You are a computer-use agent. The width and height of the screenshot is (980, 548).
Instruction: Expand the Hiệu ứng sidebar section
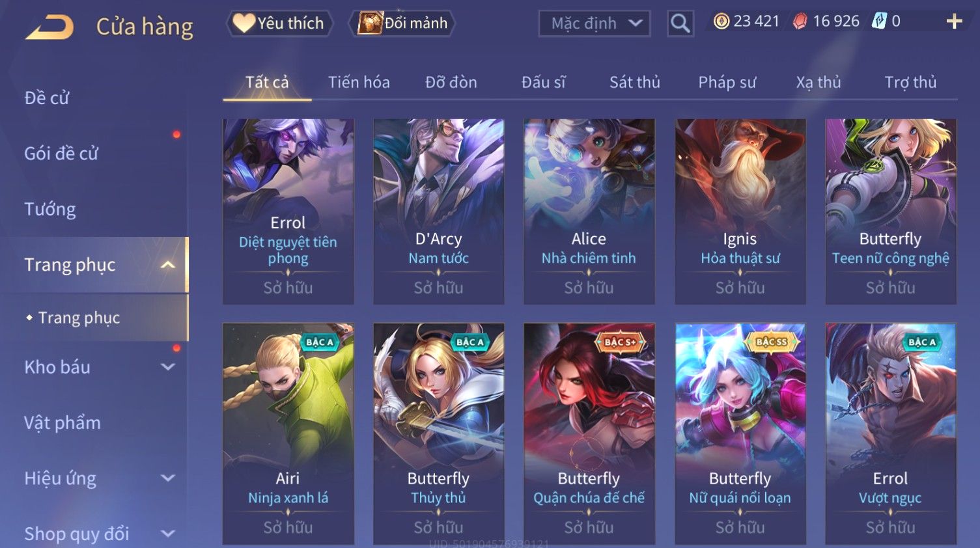(168, 478)
